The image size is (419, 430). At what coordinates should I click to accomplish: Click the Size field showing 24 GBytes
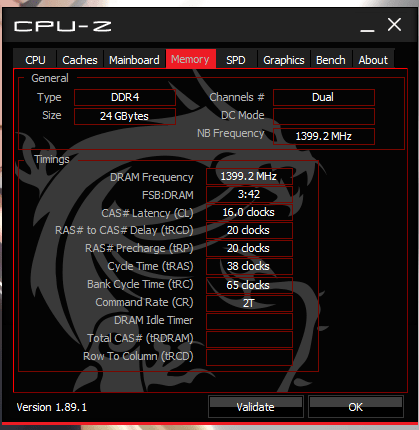125,116
